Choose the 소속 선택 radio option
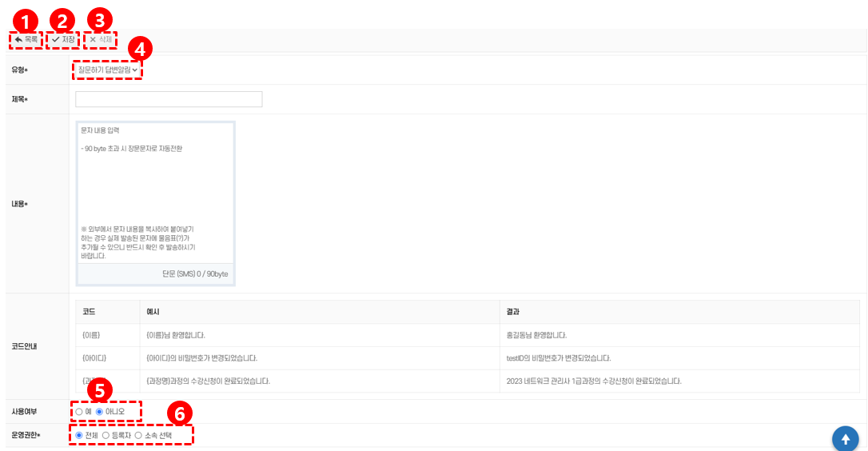The image size is (868, 451). click(138, 435)
